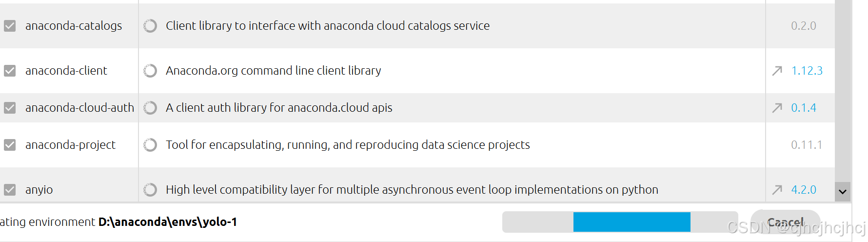
Task: Open the anyio version 4.2.0 link
Action: tap(804, 190)
